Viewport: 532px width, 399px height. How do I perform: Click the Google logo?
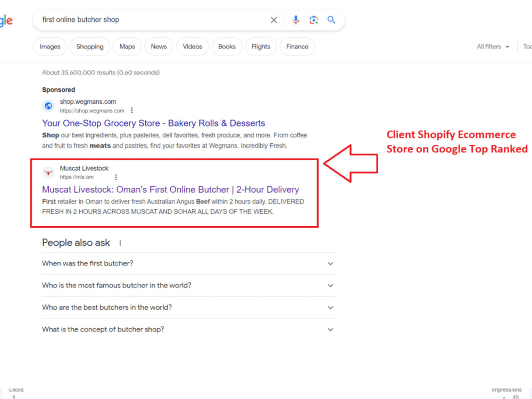click(6, 21)
